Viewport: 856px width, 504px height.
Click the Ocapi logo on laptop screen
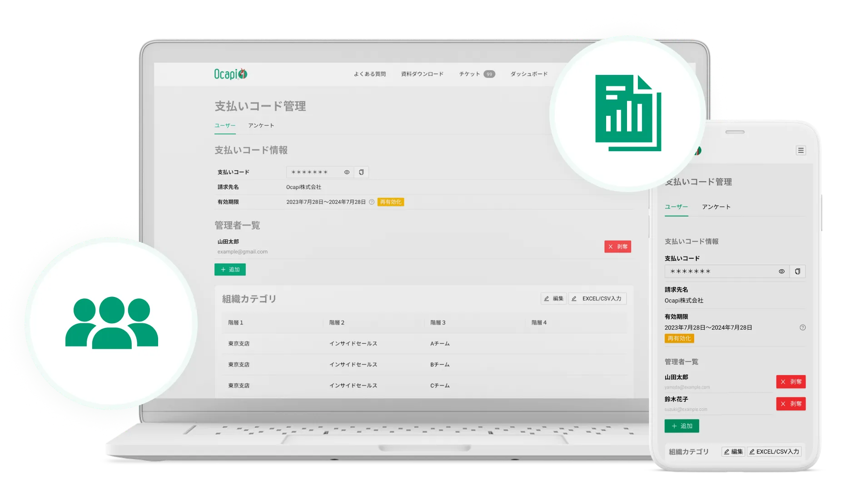pos(230,74)
